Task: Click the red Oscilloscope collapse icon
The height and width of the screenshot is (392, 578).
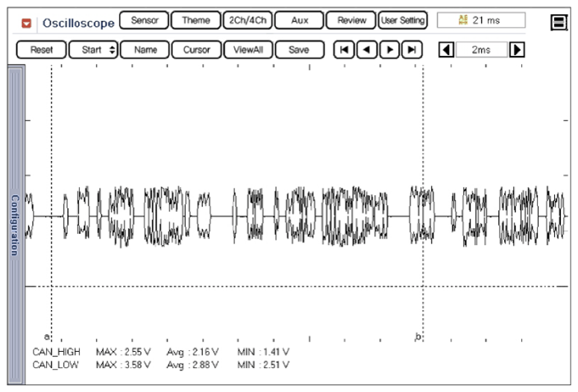Action: pyautogui.click(x=28, y=22)
